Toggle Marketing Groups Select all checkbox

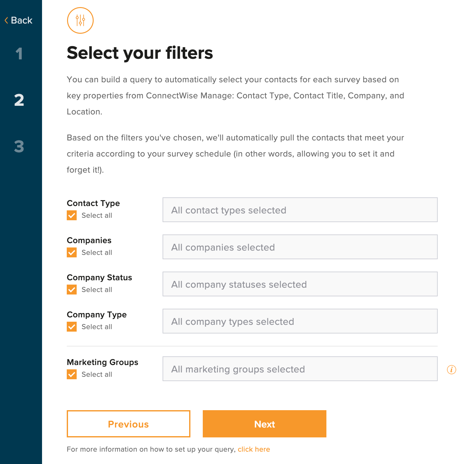(72, 374)
